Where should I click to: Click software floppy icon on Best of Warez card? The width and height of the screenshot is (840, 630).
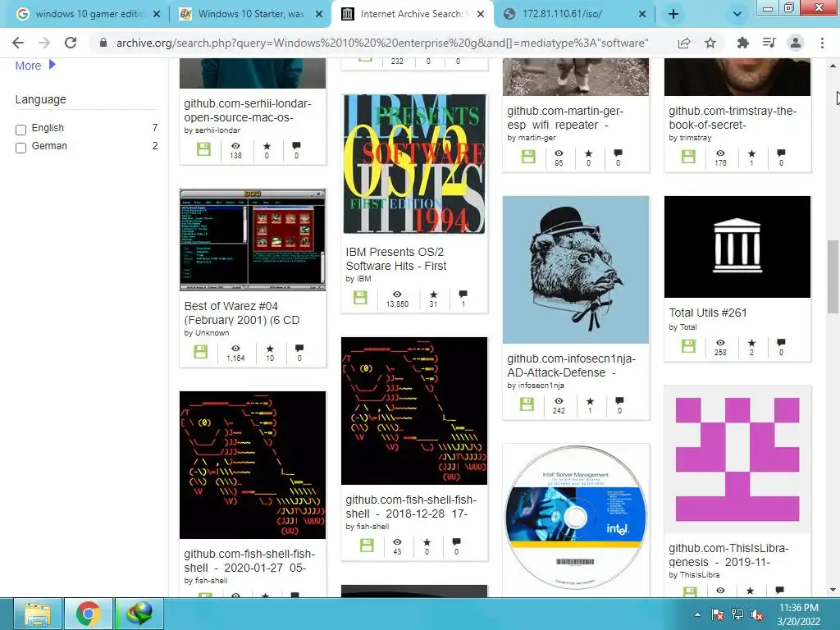point(201,351)
